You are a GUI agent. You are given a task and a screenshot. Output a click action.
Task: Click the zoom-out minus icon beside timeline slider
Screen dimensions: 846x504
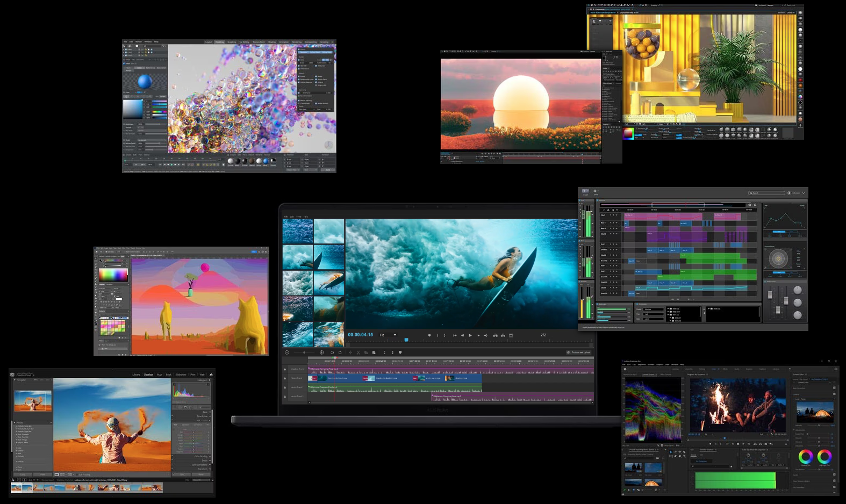[x=287, y=352]
